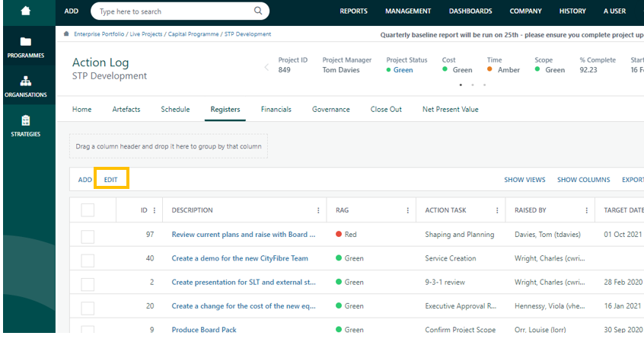644x339 pixels.
Task: Open the Raised By column options menu
Action: 586,210
